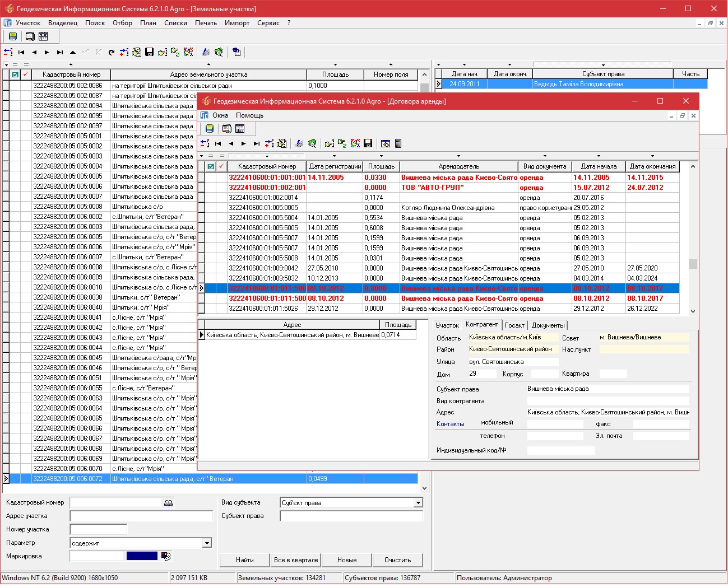
Task: Switch to the 'Документы' tab
Action: pos(548,325)
